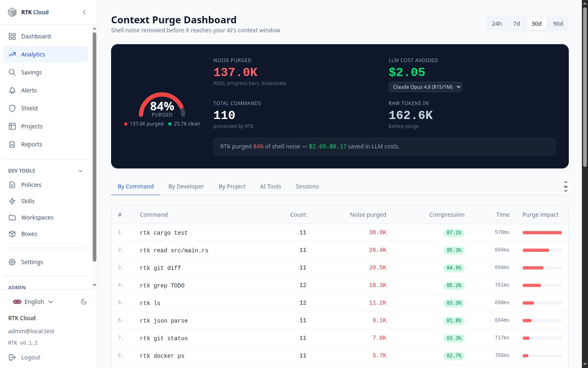Click the rtk git status command
The image size is (588, 368).
(x=164, y=339)
